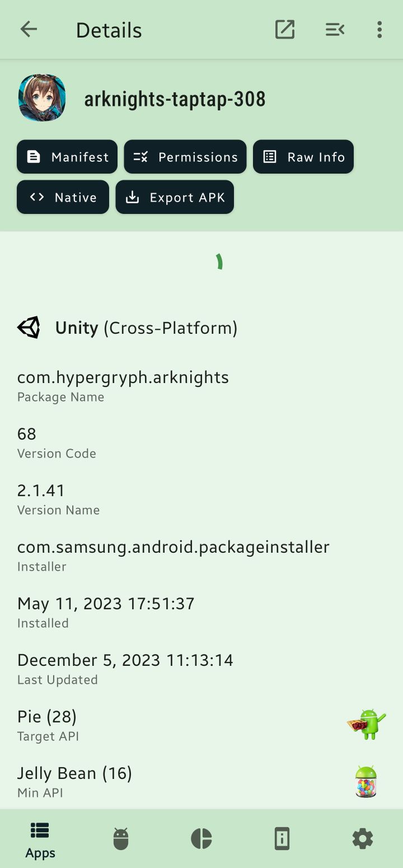Tap the Unity logo icon
The height and width of the screenshot is (868, 403).
click(x=29, y=328)
